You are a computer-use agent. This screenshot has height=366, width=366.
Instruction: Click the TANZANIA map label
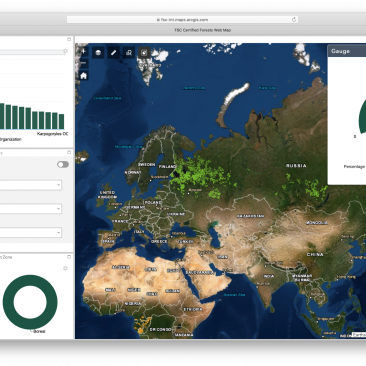(x=184, y=335)
